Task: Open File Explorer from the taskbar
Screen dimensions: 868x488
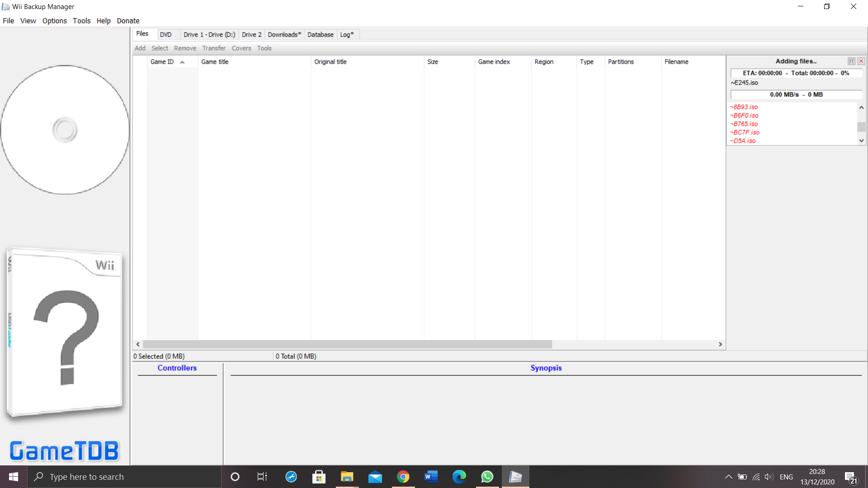Action: [x=347, y=477]
